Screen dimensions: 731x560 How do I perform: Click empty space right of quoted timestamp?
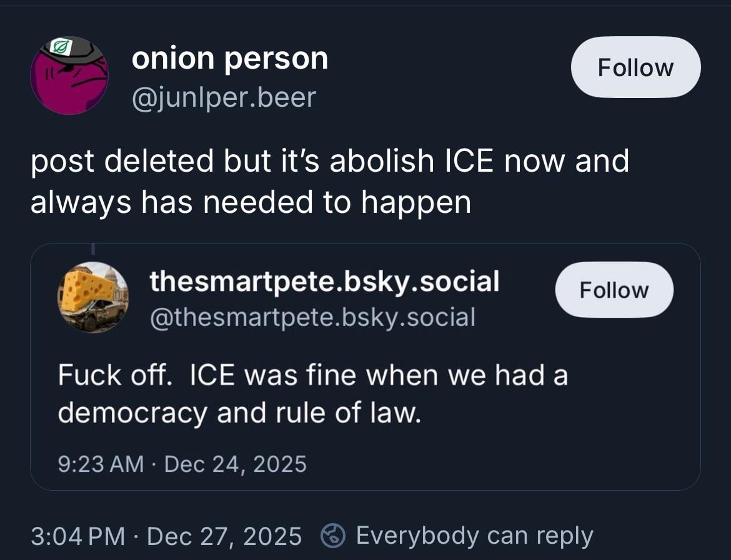(500, 464)
